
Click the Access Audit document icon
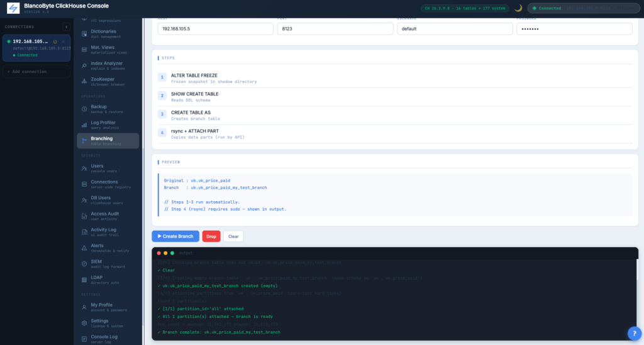click(84, 216)
